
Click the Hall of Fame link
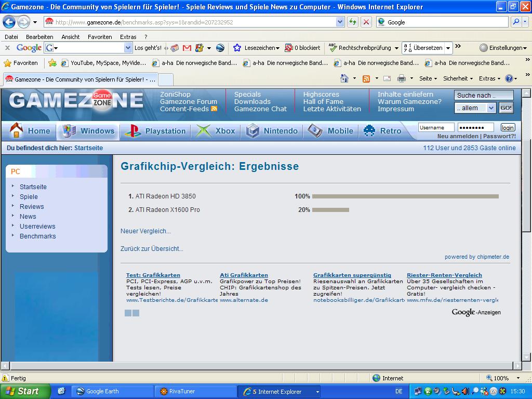coord(323,101)
